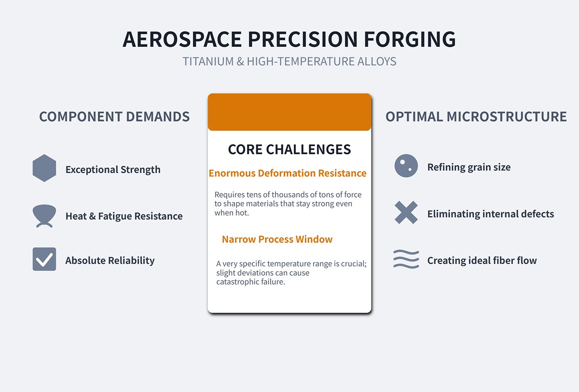Click the wavy lines fiber flow icon
The height and width of the screenshot is (392, 579).
(x=406, y=259)
